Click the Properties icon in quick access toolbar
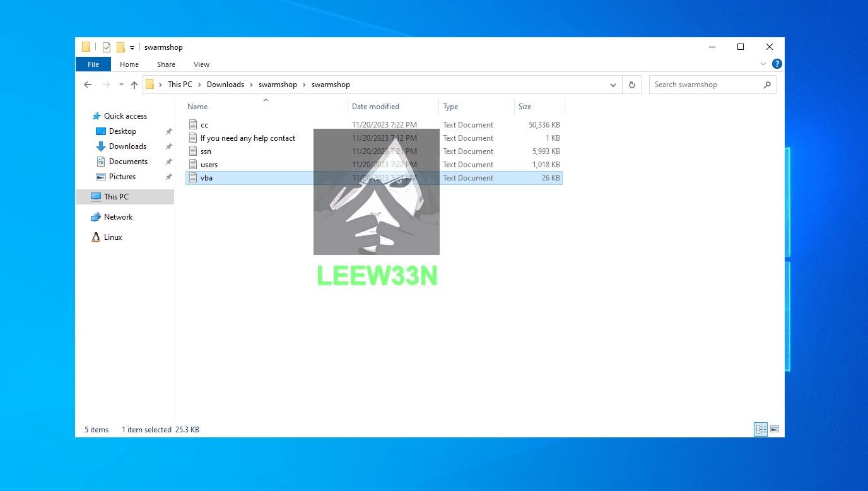Image resolution: width=868 pixels, height=491 pixels. coord(107,47)
